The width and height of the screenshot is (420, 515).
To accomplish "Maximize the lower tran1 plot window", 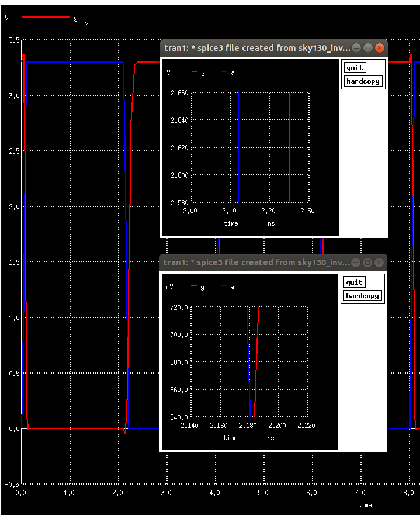I will pos(367,262).
